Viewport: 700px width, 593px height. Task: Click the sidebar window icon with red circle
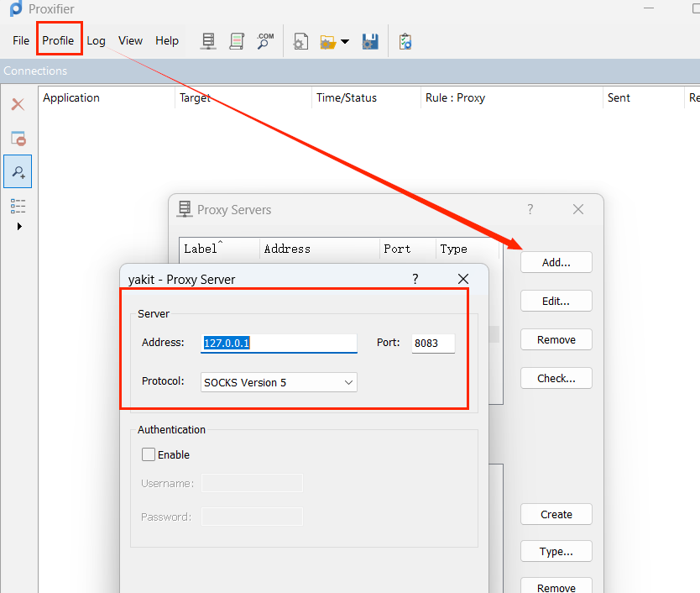point(18,139)
